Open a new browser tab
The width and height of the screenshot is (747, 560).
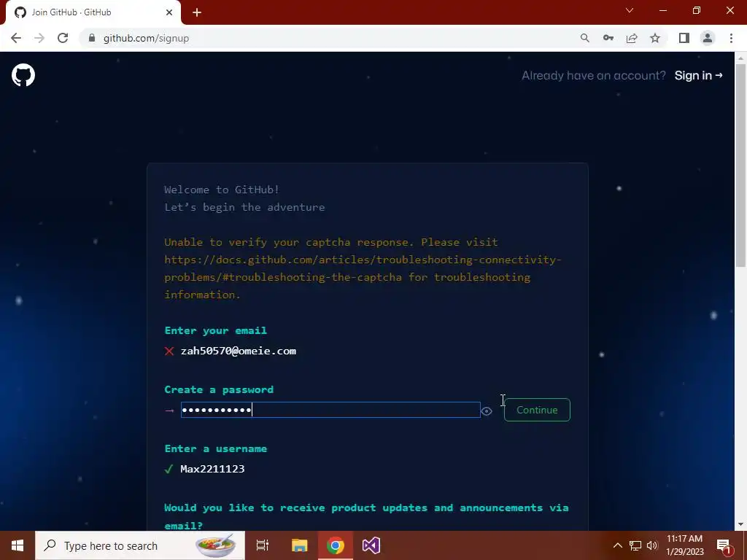tap(197, 13)
